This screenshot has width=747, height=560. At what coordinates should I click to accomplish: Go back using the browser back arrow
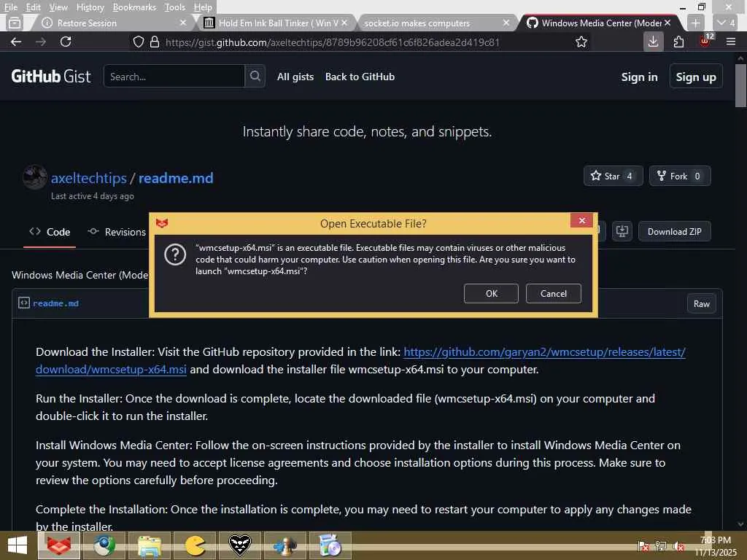(x=16, y=42)
